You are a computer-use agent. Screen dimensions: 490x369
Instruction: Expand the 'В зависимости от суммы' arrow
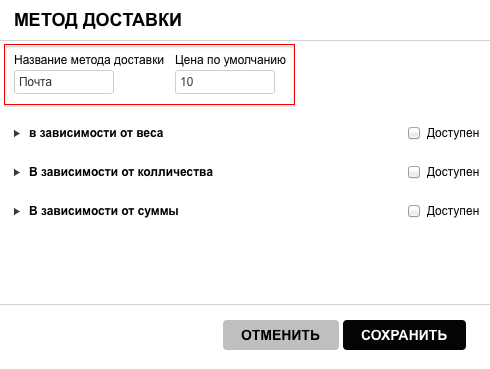tap(17, 211)
